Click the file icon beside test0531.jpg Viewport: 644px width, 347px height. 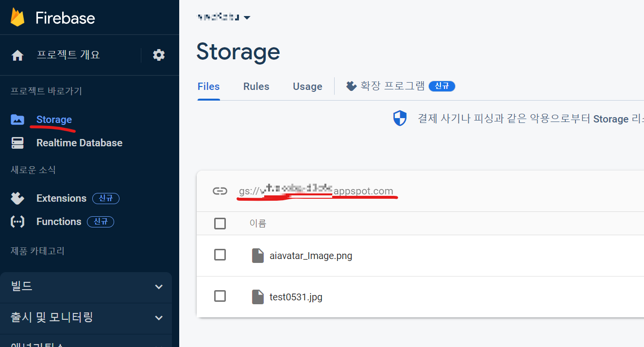click(257, 296)
